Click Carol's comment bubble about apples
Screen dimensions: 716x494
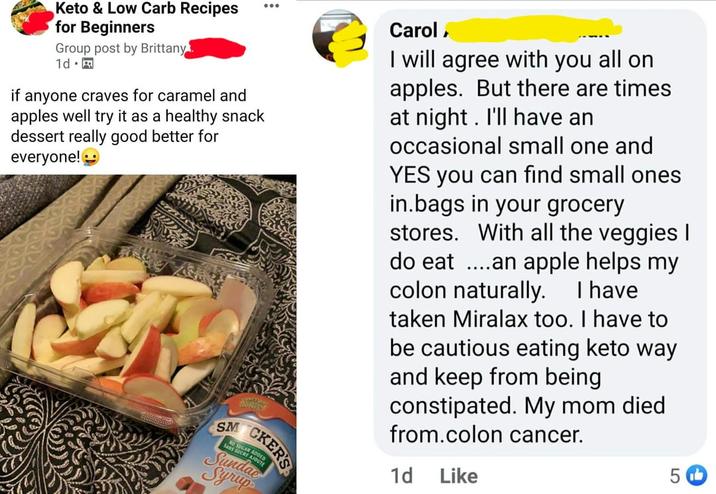[x=540, y=233]
